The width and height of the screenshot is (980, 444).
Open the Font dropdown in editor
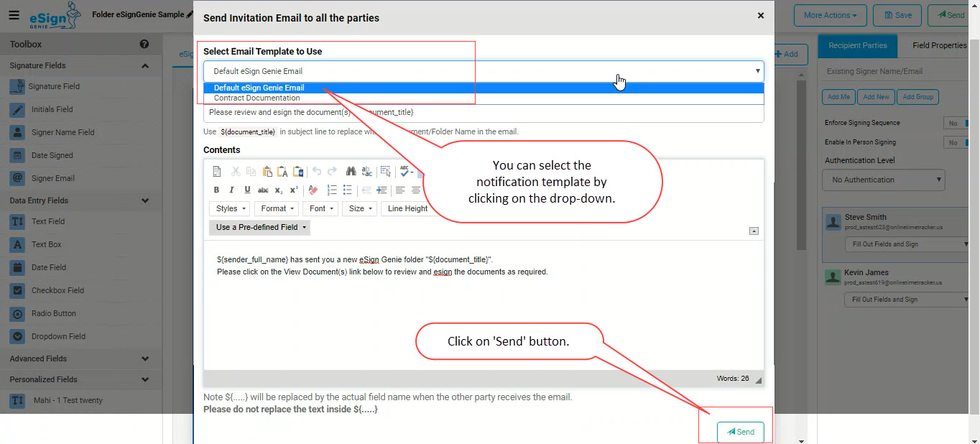click(x=321, y=208)
